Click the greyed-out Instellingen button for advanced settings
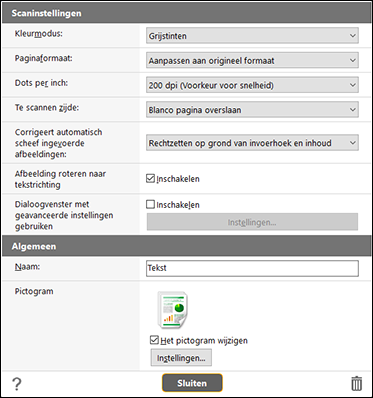373x398 pixels. click(252, 222)
